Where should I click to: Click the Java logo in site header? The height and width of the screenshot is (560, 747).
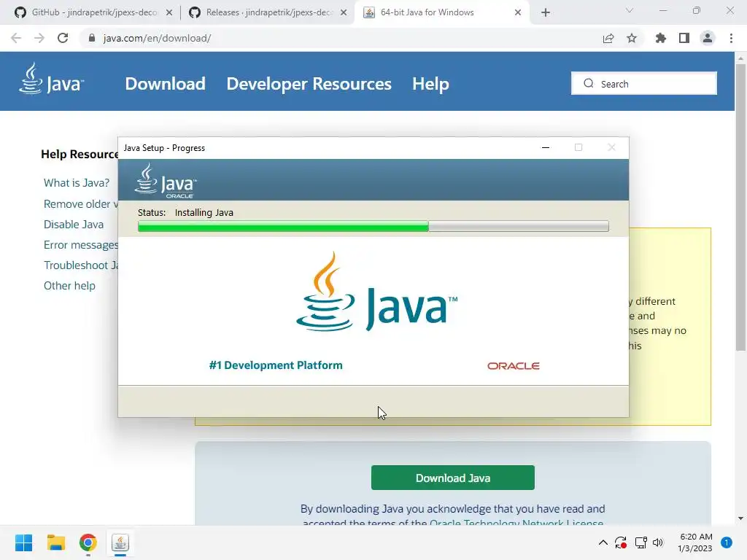[52, 79]
